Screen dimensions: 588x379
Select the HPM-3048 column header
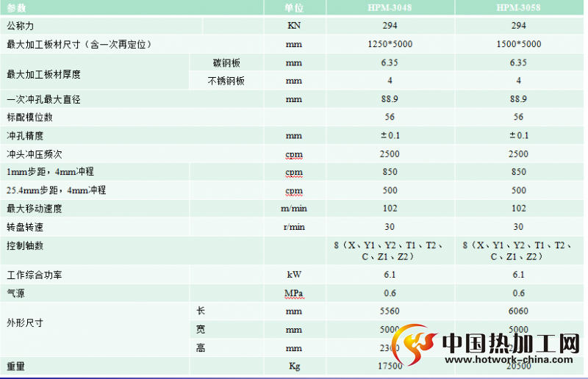pyautogui.click(x=390, y=8)
